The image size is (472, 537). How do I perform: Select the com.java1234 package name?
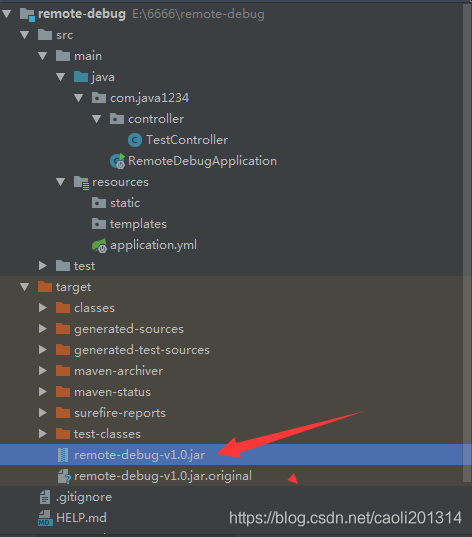click(149, 98)
